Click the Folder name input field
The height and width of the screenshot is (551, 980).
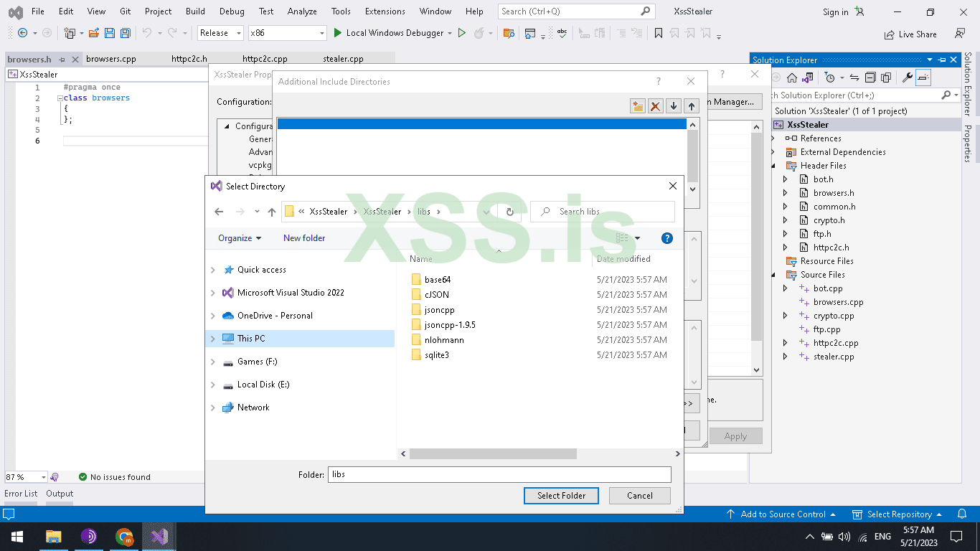pos(499,474)
